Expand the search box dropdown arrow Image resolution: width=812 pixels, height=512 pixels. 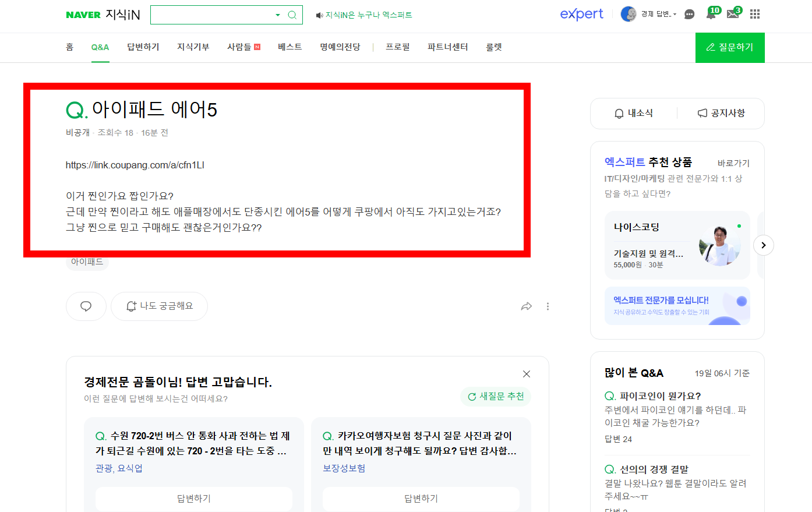[278, 15]
